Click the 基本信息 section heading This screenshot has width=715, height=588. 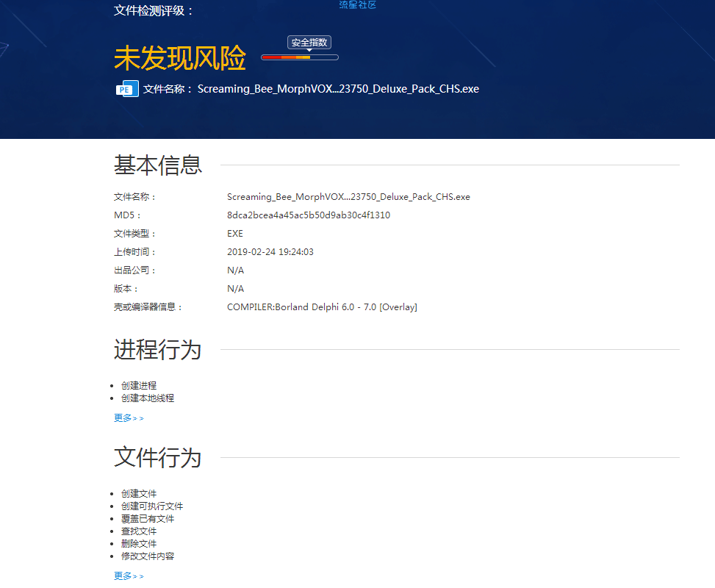click(x=158, y=165)
